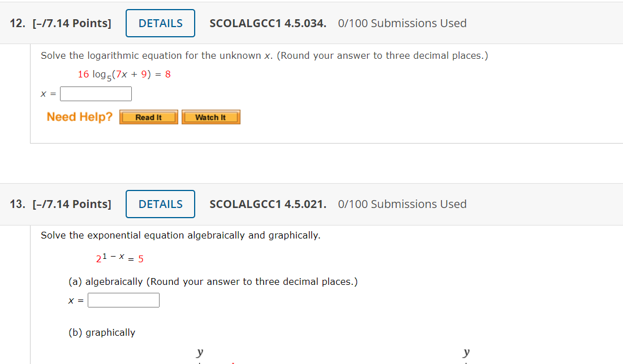Click the Need Help? label on question 12
The height and width of the screenshot is (364, 623).
pos(79,117)
